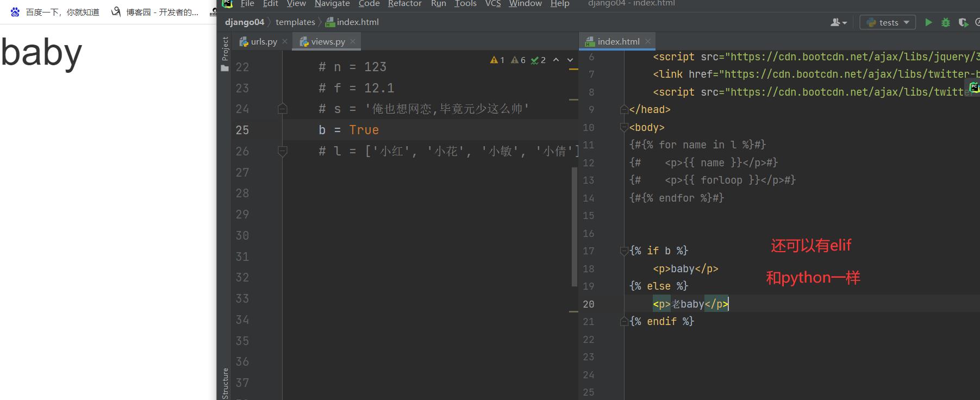Close the index.html tab
The width and height of the screenshot is (980, 400).
pos(648,41)
